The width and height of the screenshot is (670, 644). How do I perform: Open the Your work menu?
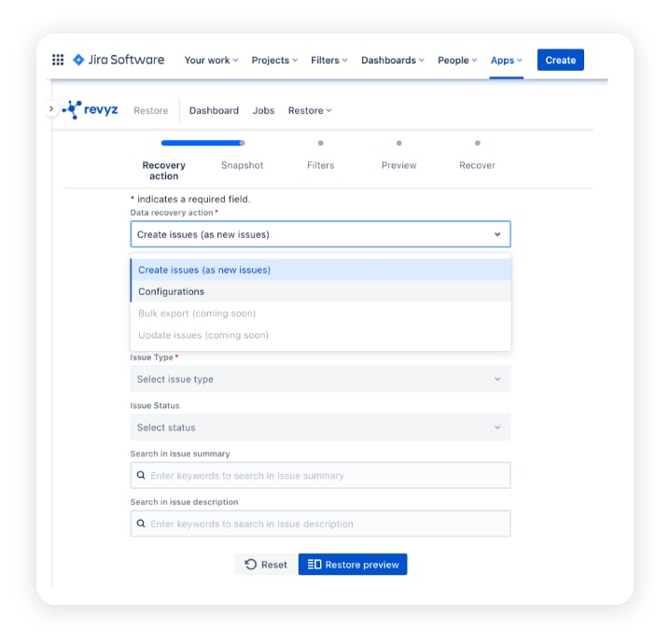coord(211,60)
